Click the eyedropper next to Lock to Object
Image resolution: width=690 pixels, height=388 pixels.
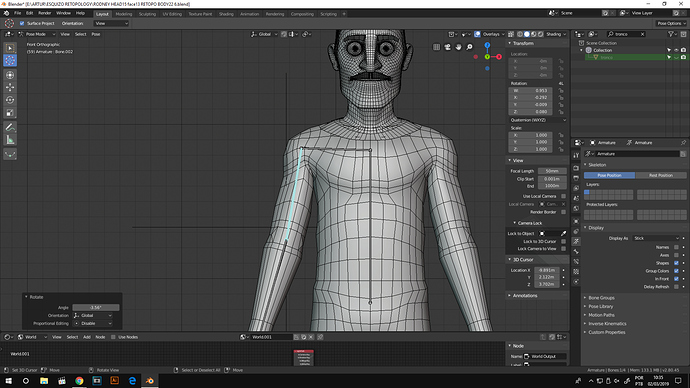(x=563, y=234)
